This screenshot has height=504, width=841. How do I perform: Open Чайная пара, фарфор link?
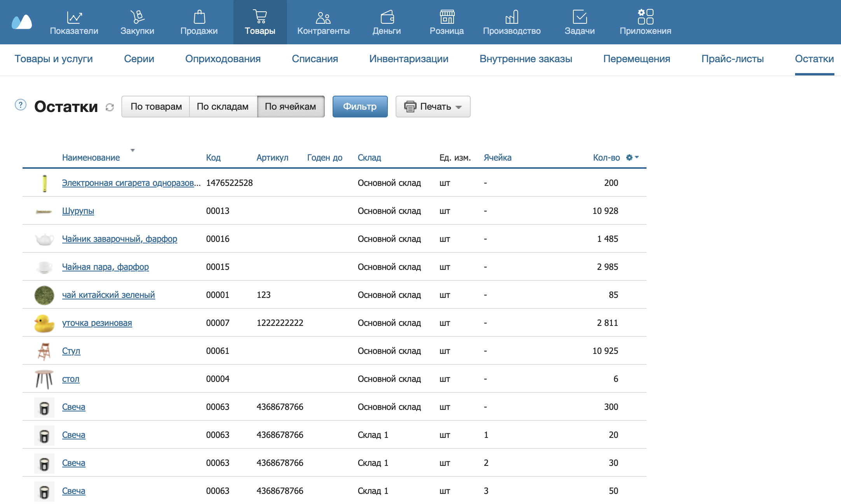tap(105, 267)
